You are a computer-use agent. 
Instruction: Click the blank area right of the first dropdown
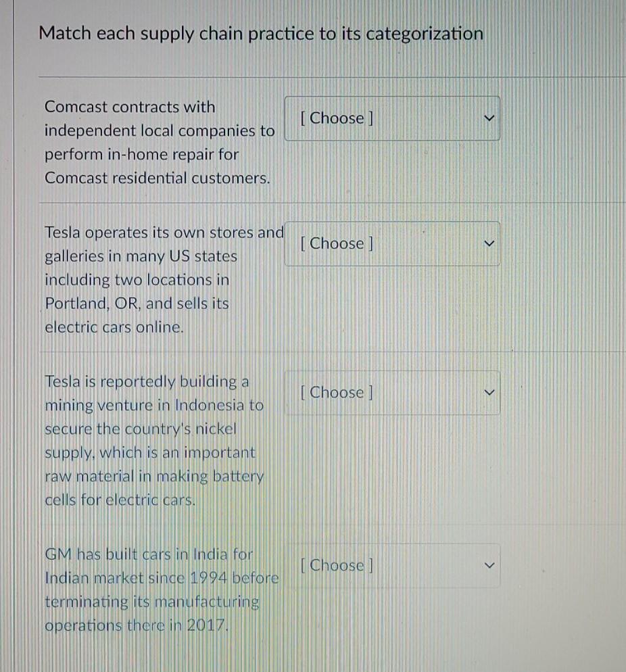[561, 118]
